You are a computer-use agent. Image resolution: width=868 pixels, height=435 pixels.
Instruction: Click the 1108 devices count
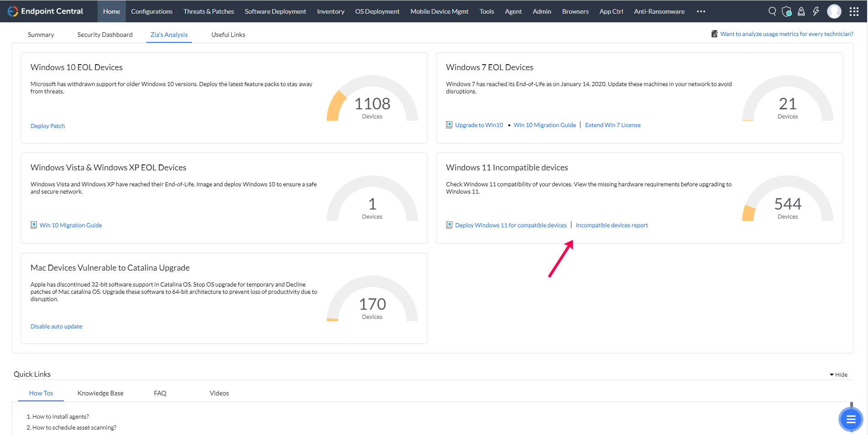point(372,104)
